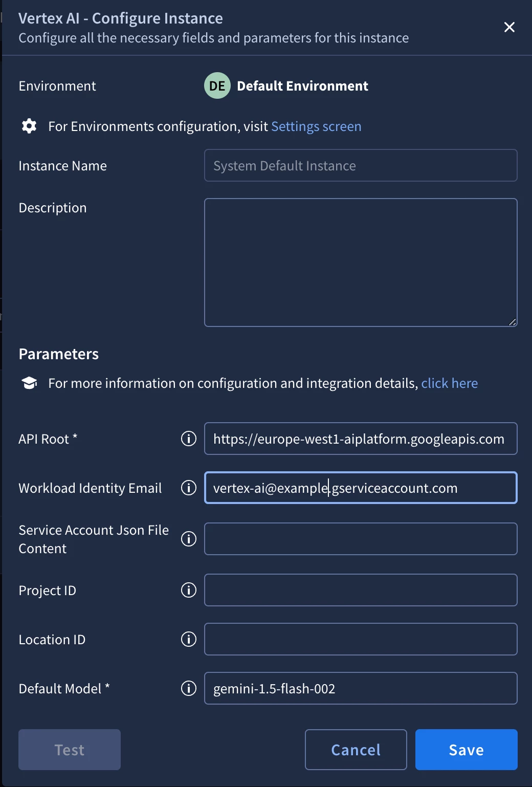Click the Project ID input field

click(x=361, y=590)
